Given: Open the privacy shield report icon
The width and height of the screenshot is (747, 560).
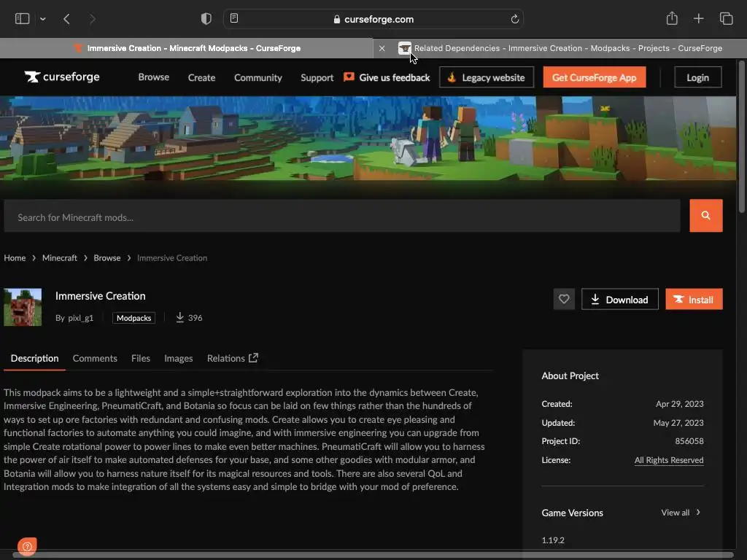Looking at the screenshot, I should (206, 19).
